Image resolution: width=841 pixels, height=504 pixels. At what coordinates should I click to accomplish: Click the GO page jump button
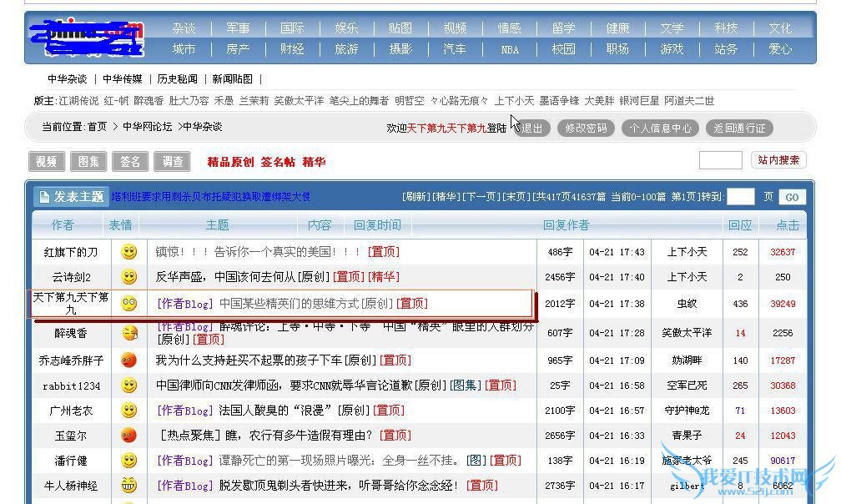[x=792, y=197]
